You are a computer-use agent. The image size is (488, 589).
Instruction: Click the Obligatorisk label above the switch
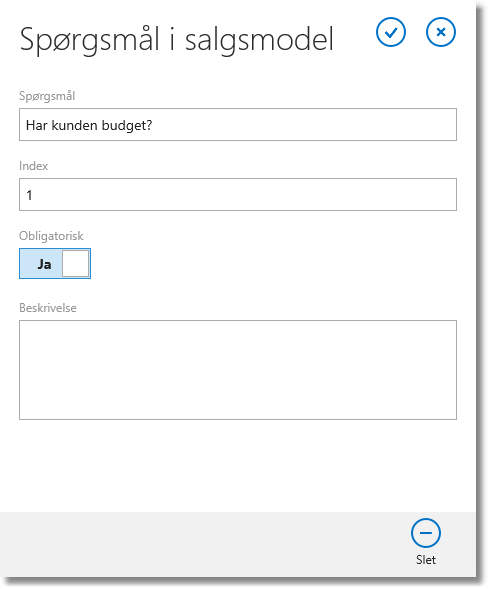coord(51,236)
